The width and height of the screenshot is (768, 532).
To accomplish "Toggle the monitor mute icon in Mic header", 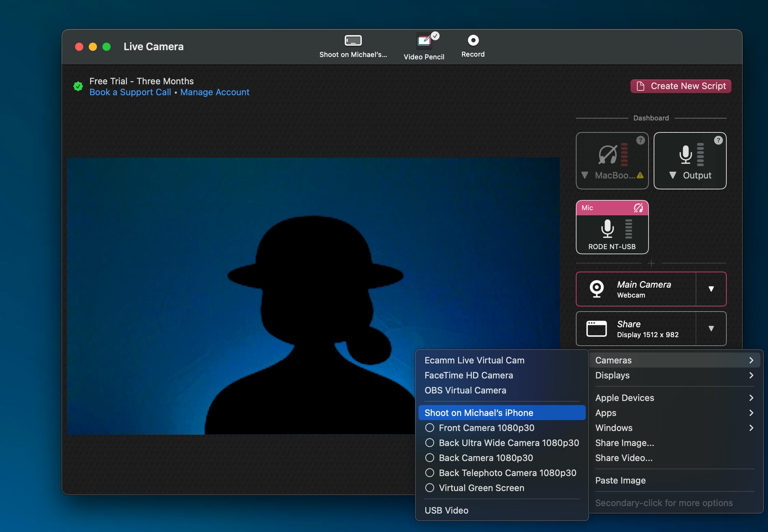I will pyautogui.click(x=638, y=208).
